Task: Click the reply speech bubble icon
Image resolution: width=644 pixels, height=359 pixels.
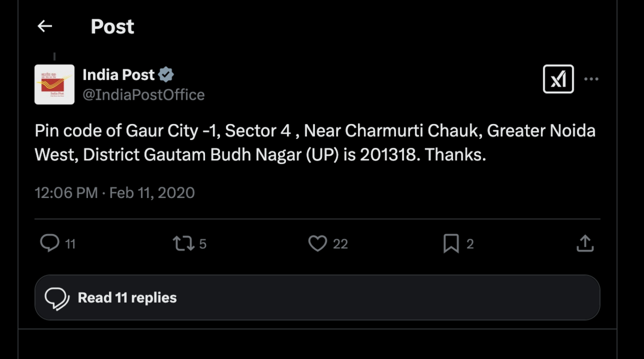Action: pos(49,244)
